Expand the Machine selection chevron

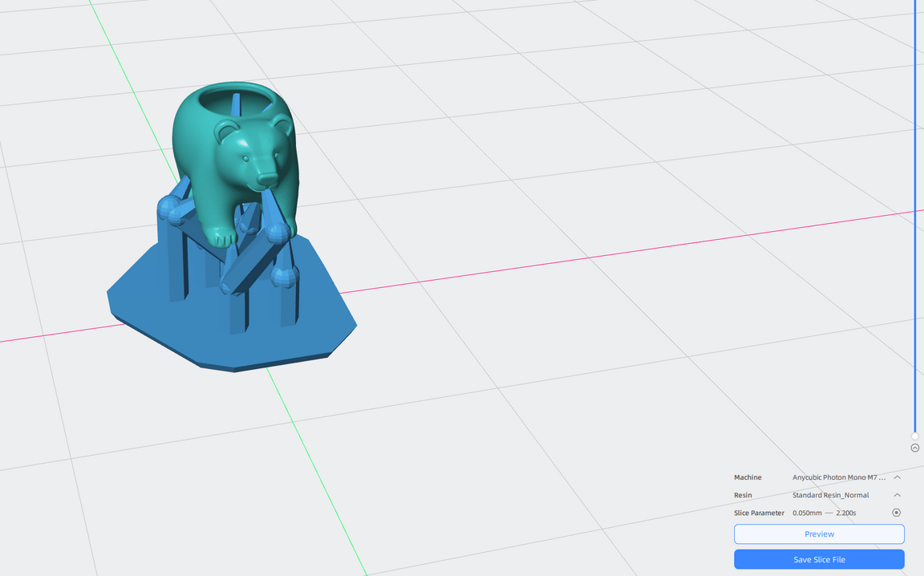point(898,477)
